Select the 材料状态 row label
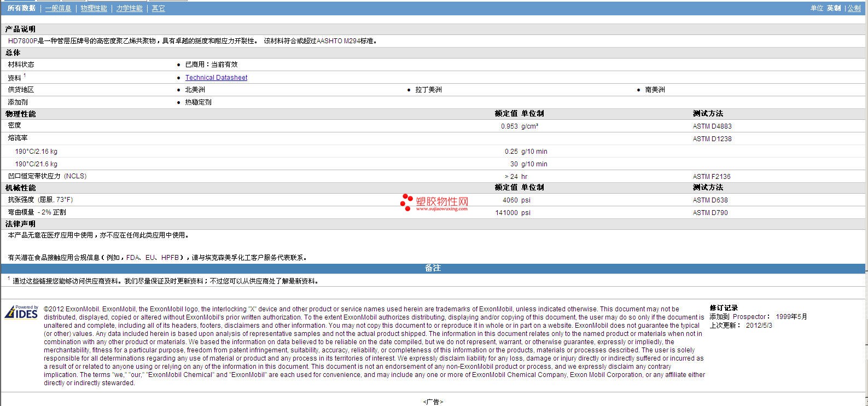Image resolution: width=868 pixels, height=406 pixels. [x=21, y=65]
